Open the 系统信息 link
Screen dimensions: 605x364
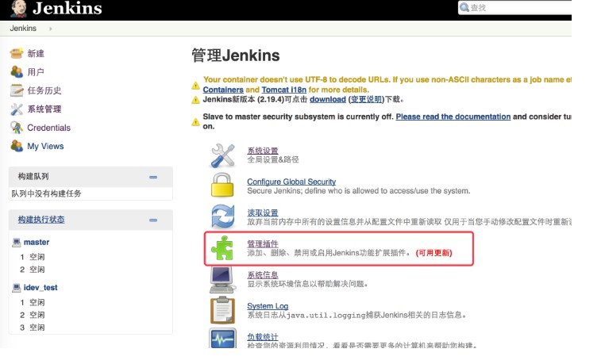(x=263, y=275)
